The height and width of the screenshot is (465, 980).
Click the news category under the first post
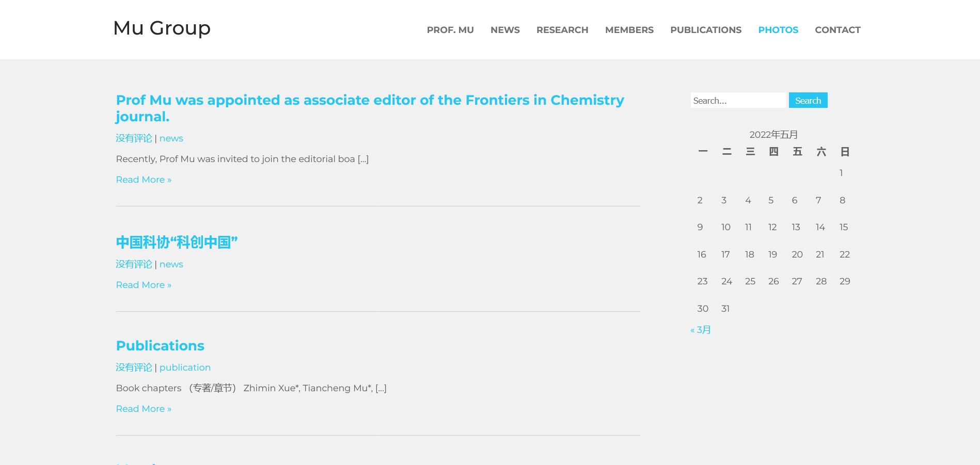pos(171,138)
